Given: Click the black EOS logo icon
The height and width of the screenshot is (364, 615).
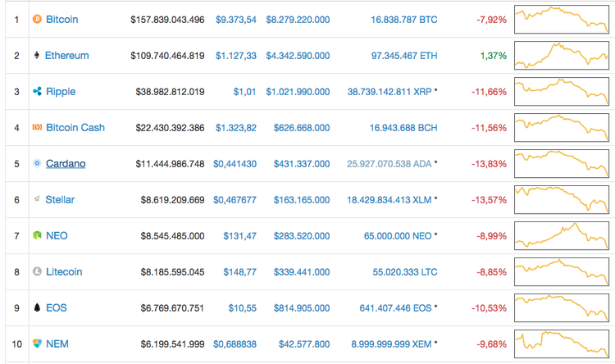Looking at the screenshot, I should (37, 307).
